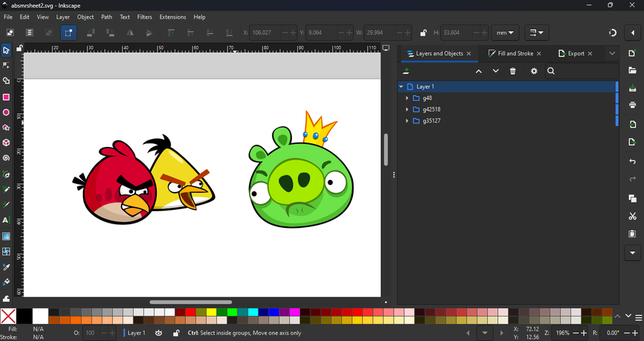The width and height of the screenshot is (644, 341).
Task: Toggle snapping control icon
Action: [613, 33]
